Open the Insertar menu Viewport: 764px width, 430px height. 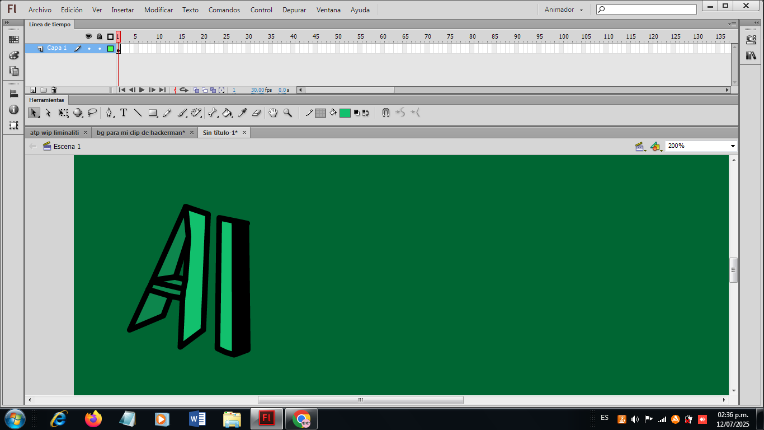pos(122,10)
